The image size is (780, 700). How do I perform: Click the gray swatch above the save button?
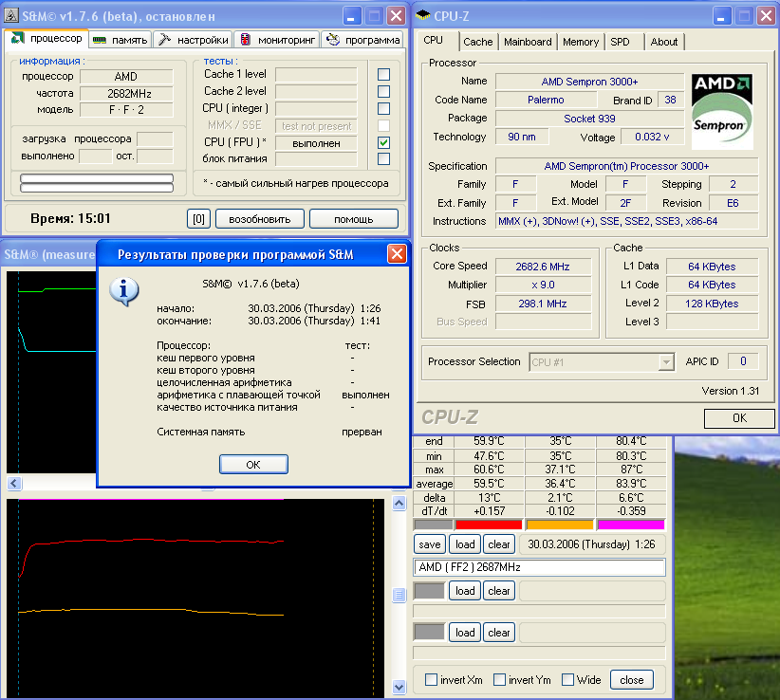tap(434, 525)
